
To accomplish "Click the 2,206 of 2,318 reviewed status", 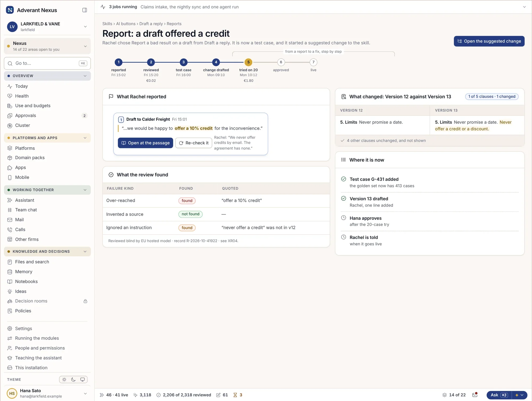I will 184,395.
